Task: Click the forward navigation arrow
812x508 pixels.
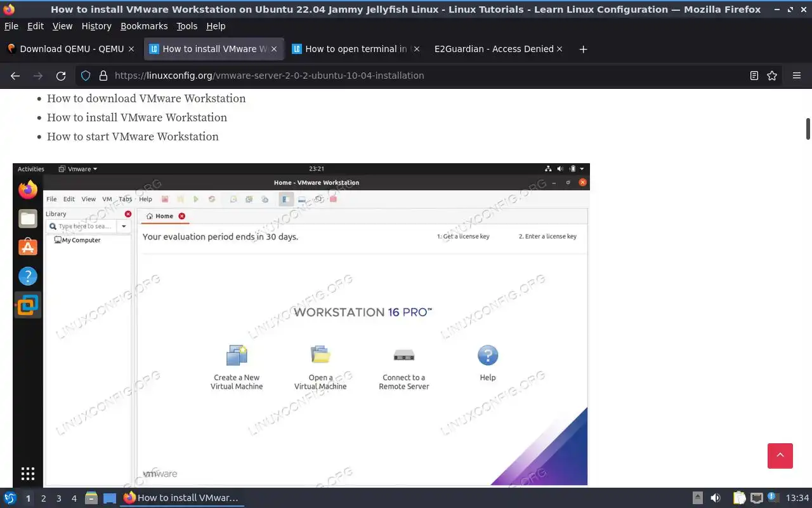Action: tap(38, 76)
